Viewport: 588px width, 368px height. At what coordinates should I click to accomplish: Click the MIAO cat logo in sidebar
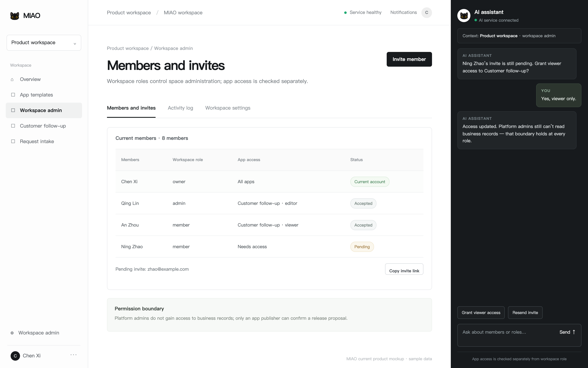pos(15,16)
